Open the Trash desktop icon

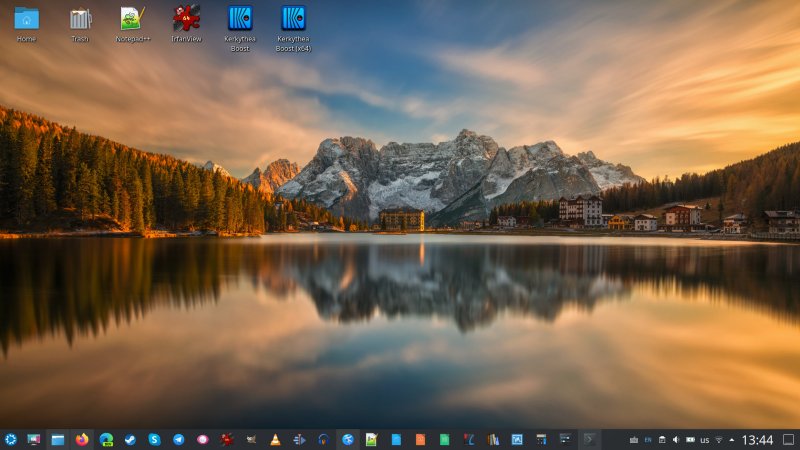pyautogui.click(x=80, y=19)
